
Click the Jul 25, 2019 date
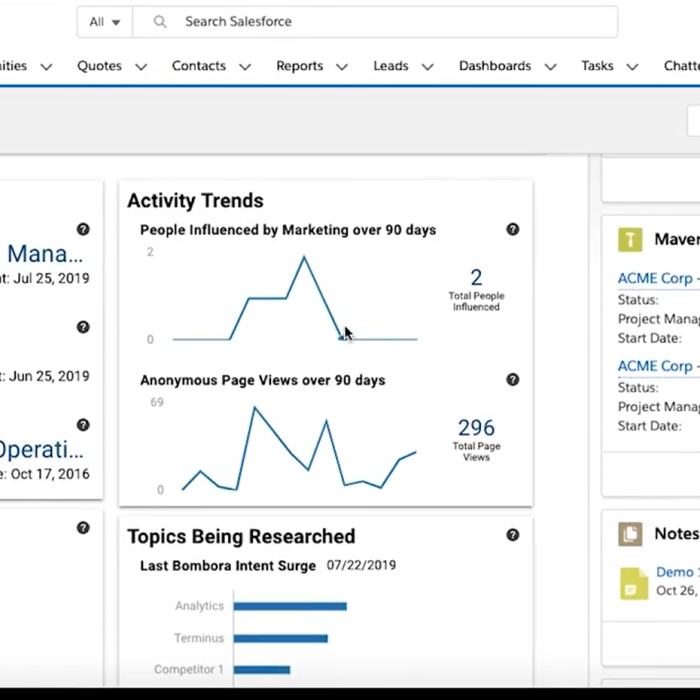pos(51,279)
